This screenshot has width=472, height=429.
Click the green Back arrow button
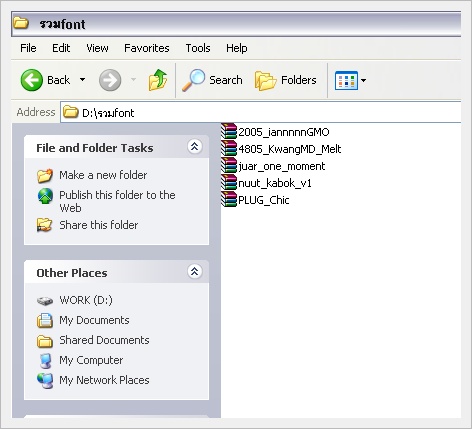point(32,80)
